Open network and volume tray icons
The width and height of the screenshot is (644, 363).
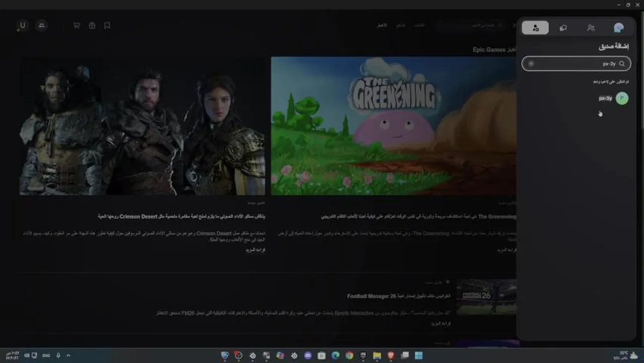coord(30,355)
